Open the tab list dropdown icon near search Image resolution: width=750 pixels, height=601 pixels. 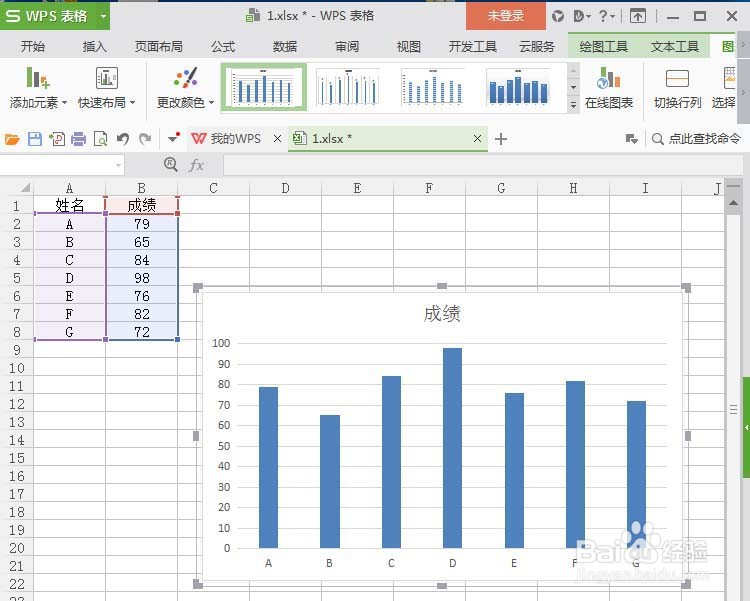[x=632, y=139]
